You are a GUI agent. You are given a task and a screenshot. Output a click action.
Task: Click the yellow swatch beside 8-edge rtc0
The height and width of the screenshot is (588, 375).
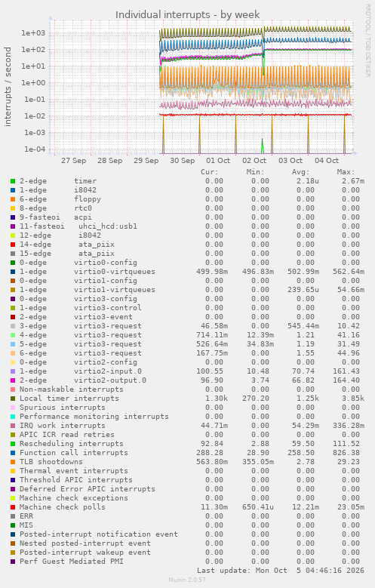pyautogui.click(x=13, y=208)
